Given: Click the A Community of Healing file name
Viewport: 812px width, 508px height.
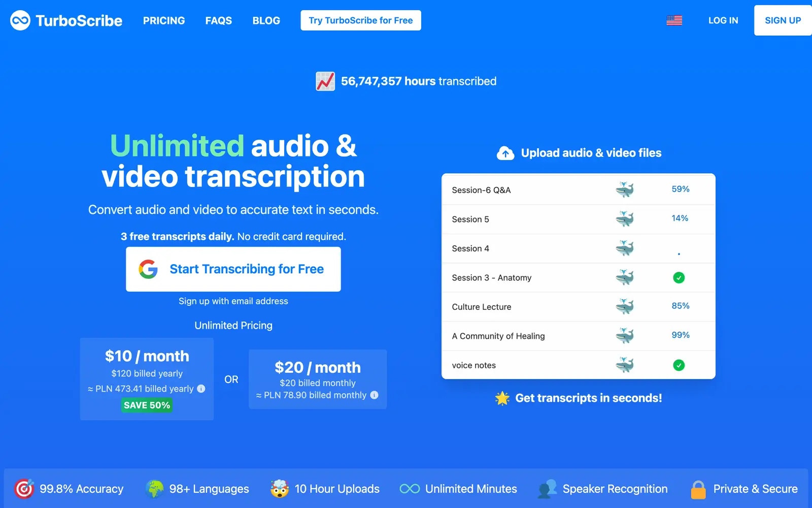Looking at the screenshot, I should [x=498, y=336].
